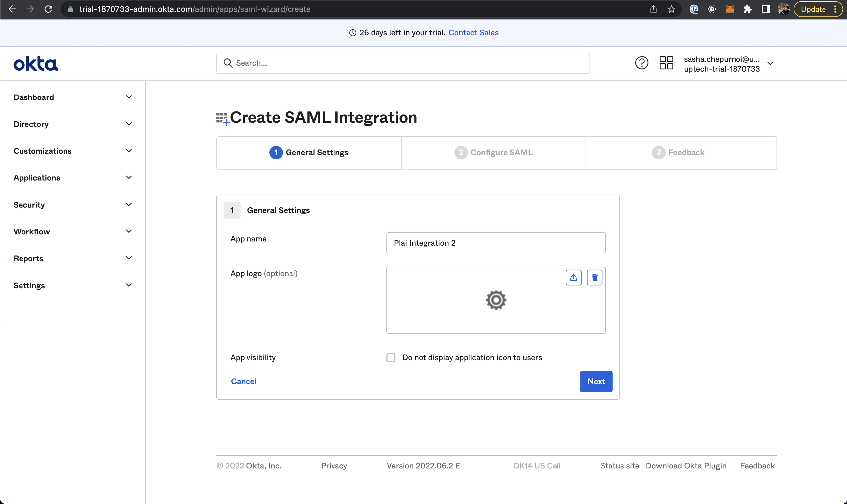This screenshot has width=847, height=504.
Task: Click the trash icon to delete logo
Action: click(x=595, y=278)
